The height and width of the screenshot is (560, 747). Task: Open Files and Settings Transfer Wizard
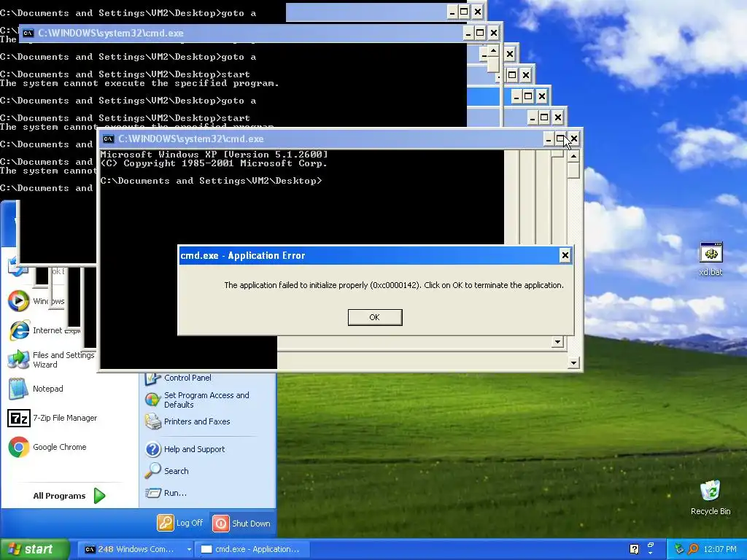pyautogui.click(x=52, y=359)
